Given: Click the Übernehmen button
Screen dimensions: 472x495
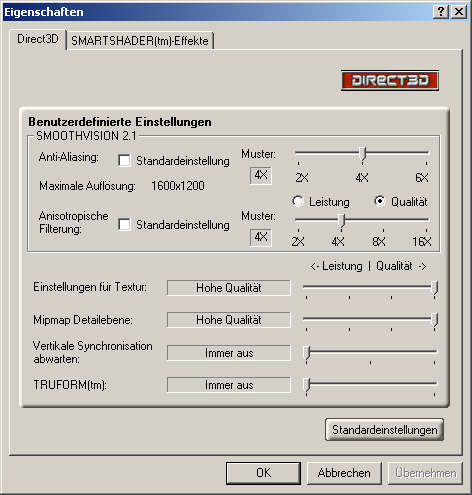Looking at the screenshot, I should tap(425, 473).
